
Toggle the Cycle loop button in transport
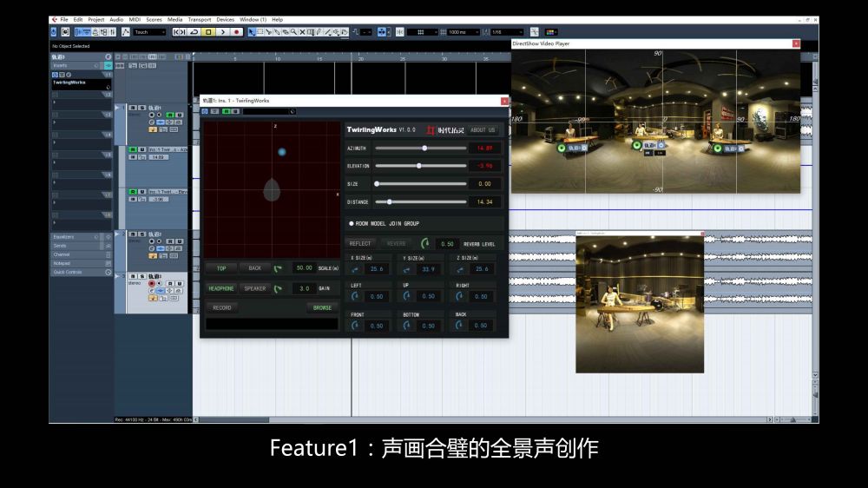coord(194,32)
